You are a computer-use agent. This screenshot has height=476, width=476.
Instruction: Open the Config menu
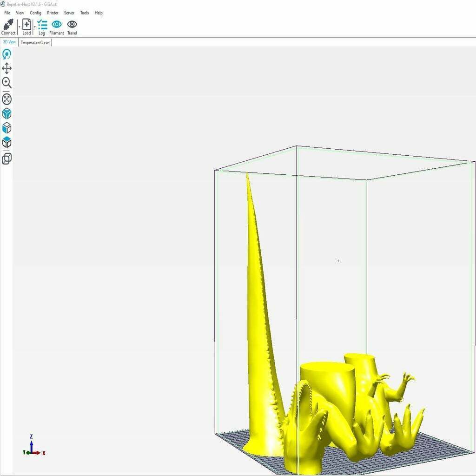[35, 13]
